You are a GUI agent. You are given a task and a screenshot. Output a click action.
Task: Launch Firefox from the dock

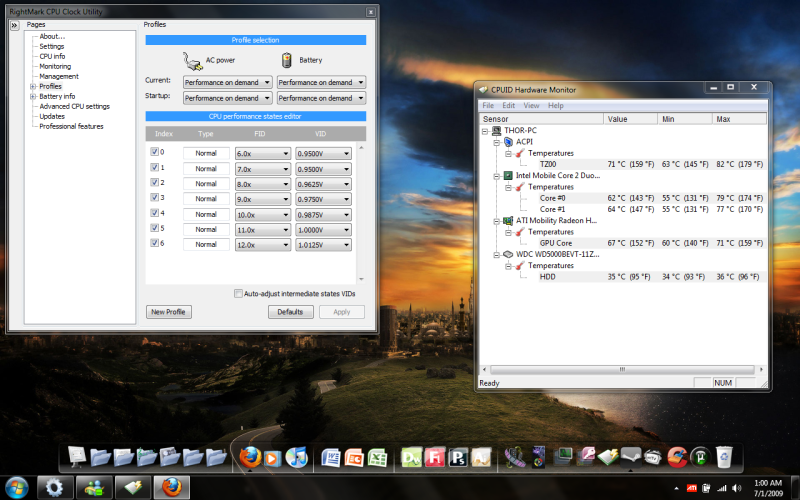point(251,457)
